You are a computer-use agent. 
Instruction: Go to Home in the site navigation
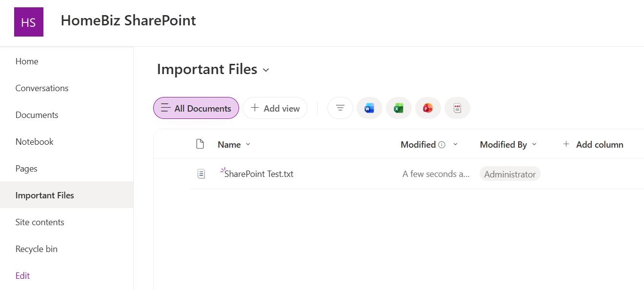coord(27,61)
